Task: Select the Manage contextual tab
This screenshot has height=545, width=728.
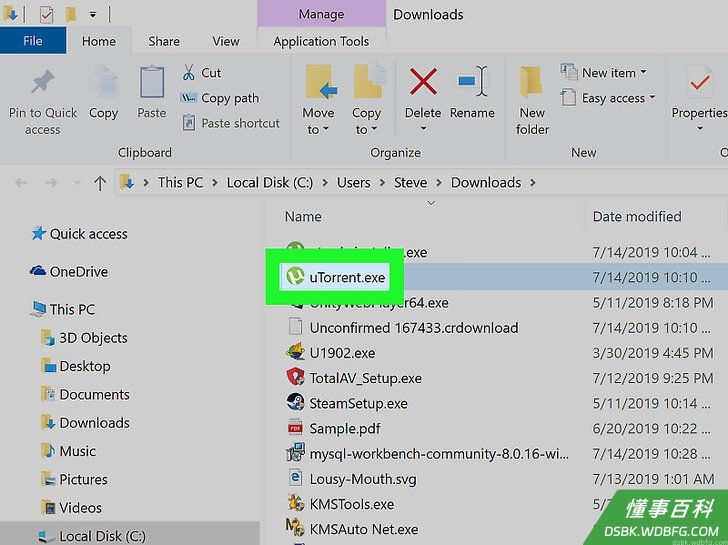Action: pos(321,14)
